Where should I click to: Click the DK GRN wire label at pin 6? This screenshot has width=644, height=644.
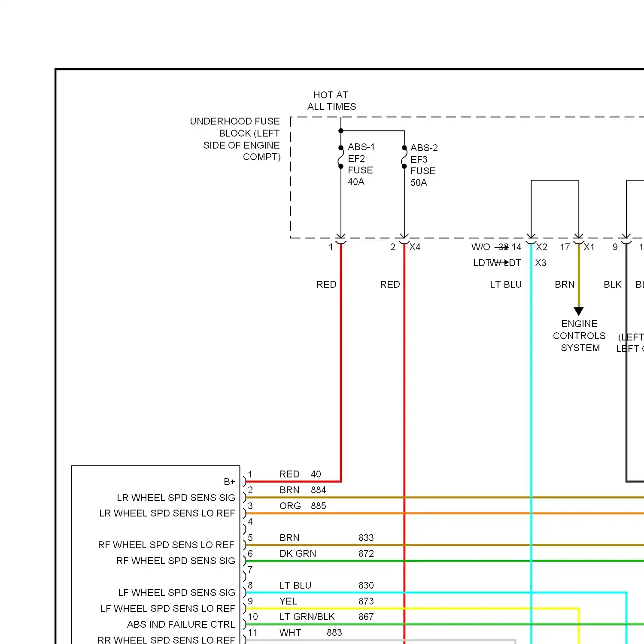pyautogui.click(x=298, y=554)
